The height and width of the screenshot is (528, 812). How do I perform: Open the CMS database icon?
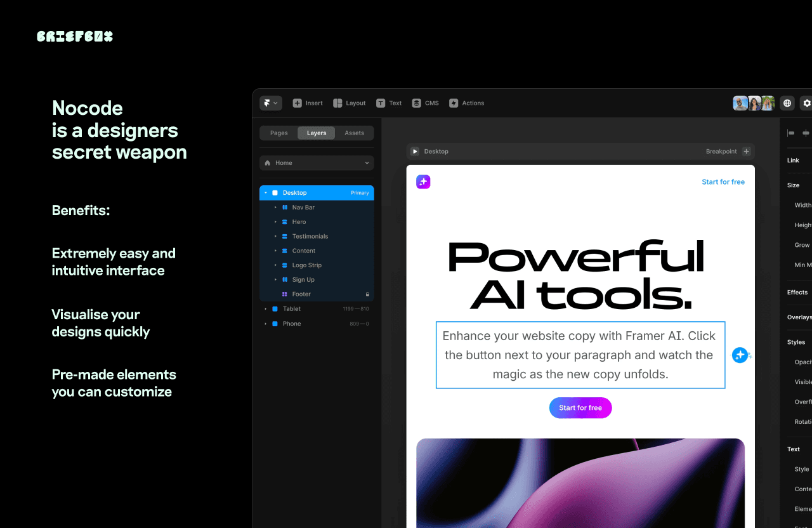coord(416,103)
